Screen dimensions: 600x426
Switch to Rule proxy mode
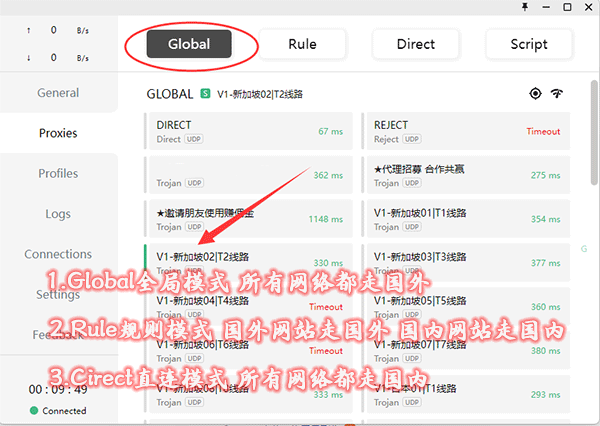click(x=302, y=44)
